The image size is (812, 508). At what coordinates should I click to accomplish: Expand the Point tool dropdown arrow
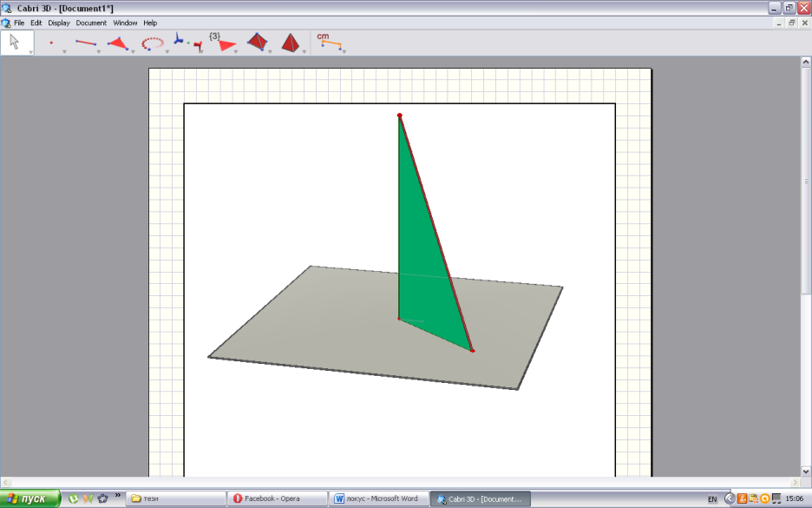[64, 52]
